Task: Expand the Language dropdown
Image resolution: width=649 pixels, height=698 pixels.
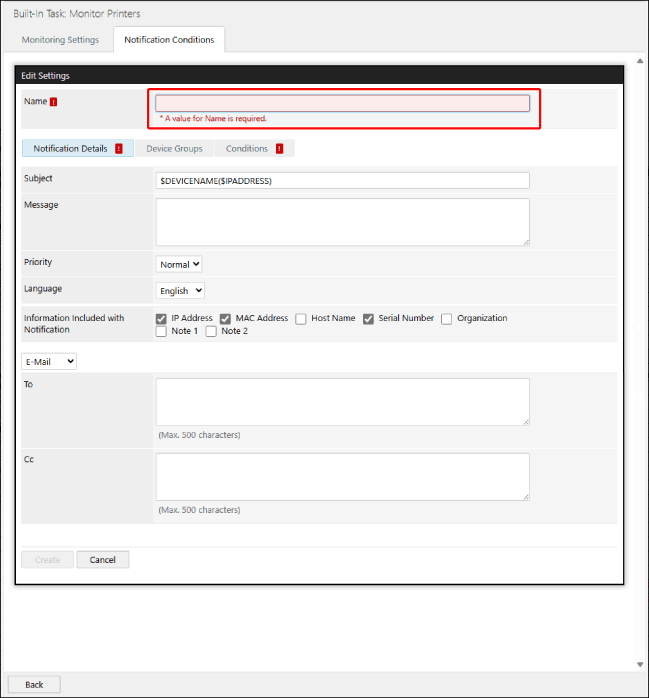Action: 181,291
